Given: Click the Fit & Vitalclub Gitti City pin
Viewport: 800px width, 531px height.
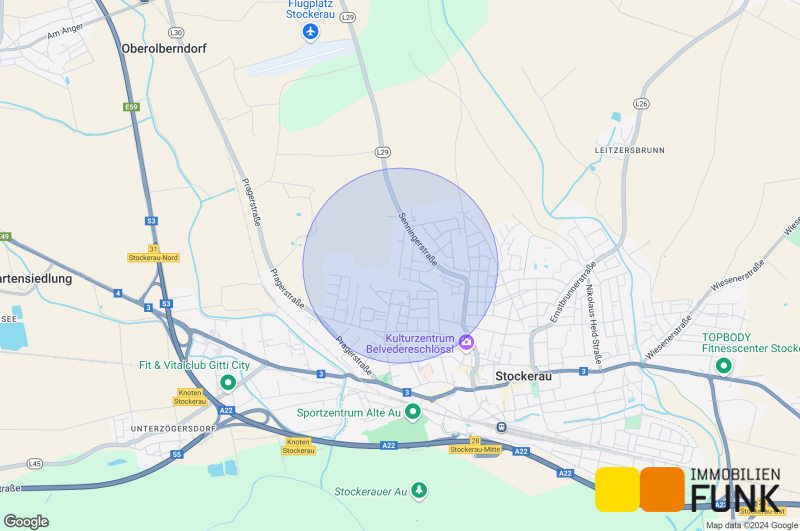Looking at the screenshot, I should pyautogui.click(x=228, y=382).
